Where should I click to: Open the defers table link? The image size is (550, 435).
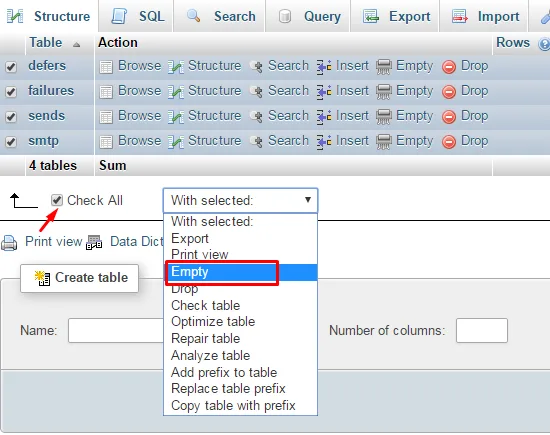coord(47,66)
